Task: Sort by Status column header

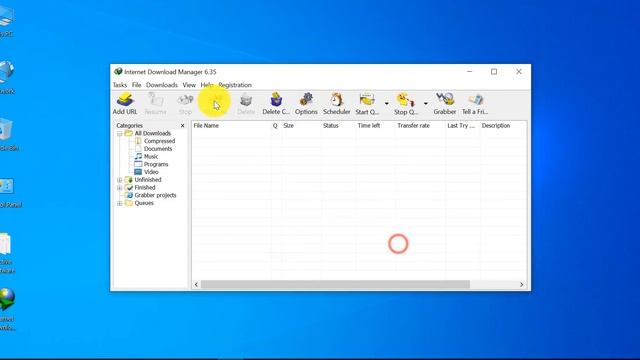Action: point(338,126)
